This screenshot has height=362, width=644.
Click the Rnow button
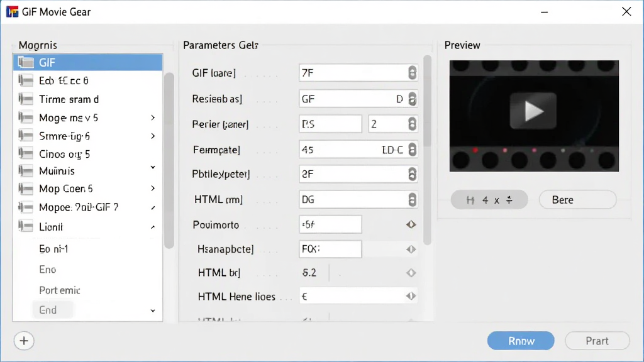pyautogui.click(x=521, y=341)
